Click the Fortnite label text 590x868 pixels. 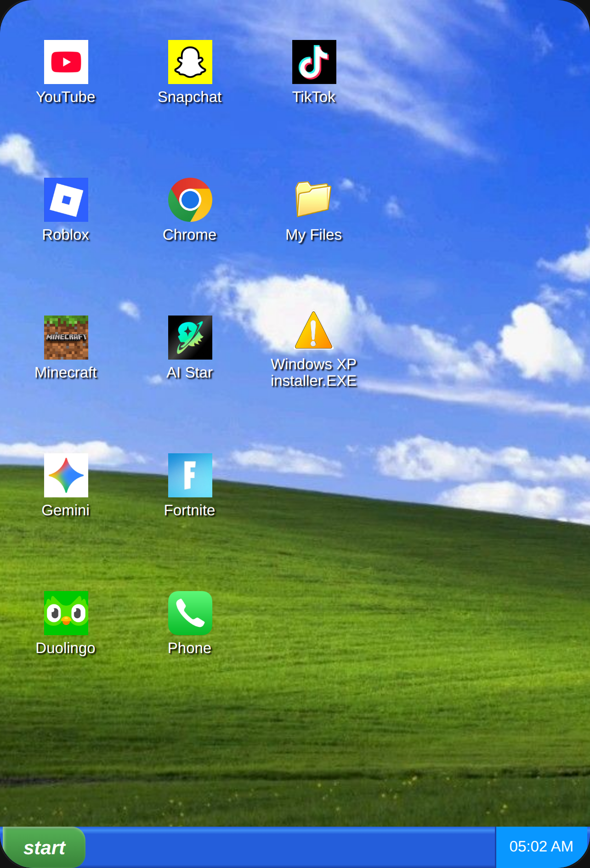point(190,511)
